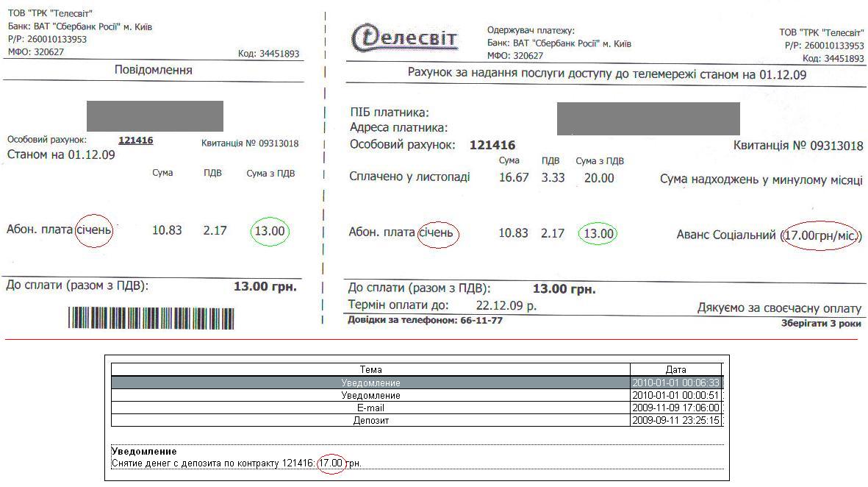This screenshot has height=487, width=868.
Task: Click the circled 17.00 in the notification text
Action: 331,463
